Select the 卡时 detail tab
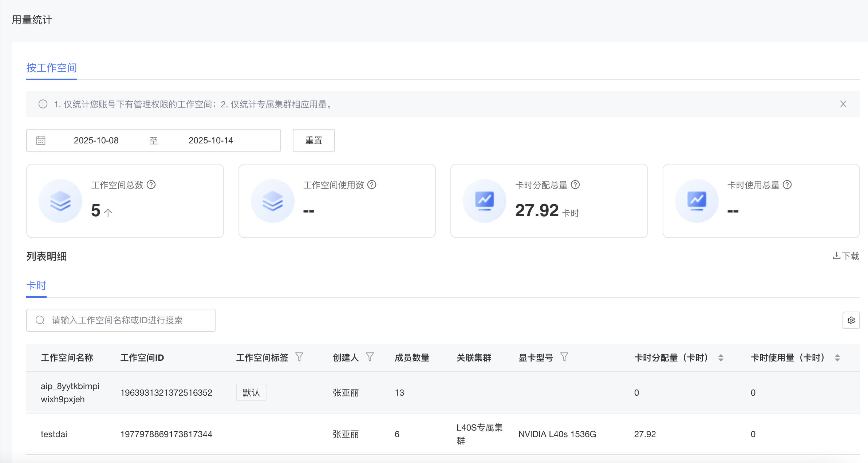 tap(36, 286)
